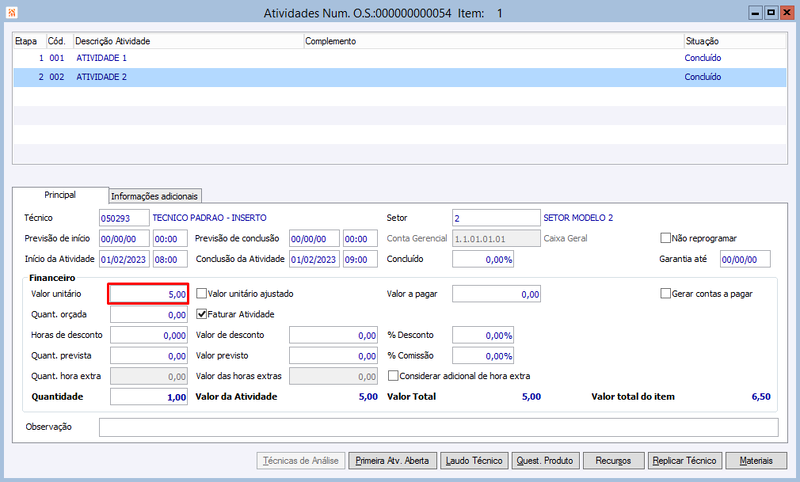
Task: Click the Primeira Atv. Aberta button
Action: pos(392,461)
